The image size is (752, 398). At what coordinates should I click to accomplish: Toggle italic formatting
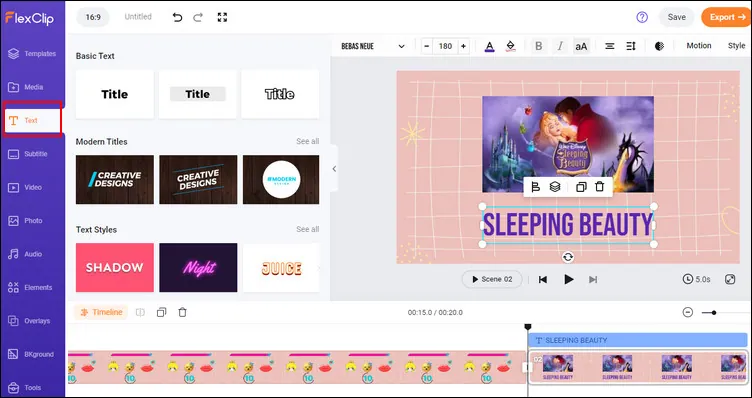(560, 46)
